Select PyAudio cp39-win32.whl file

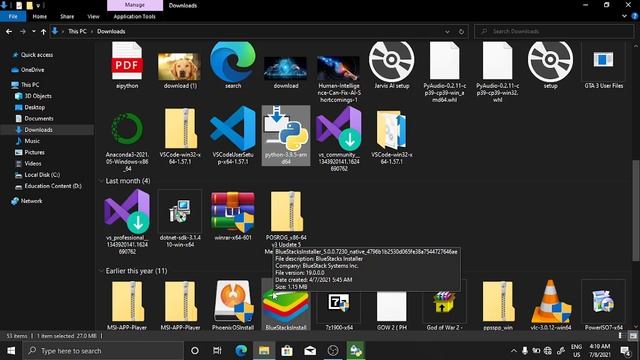coord(498,72)
